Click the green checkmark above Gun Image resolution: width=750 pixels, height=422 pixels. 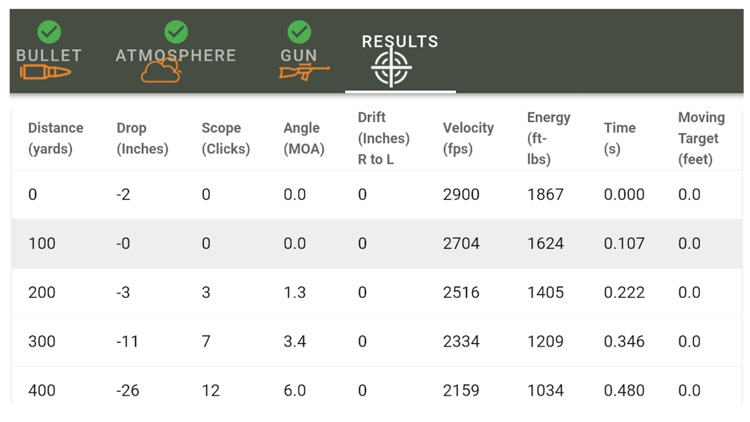[299, 32]
